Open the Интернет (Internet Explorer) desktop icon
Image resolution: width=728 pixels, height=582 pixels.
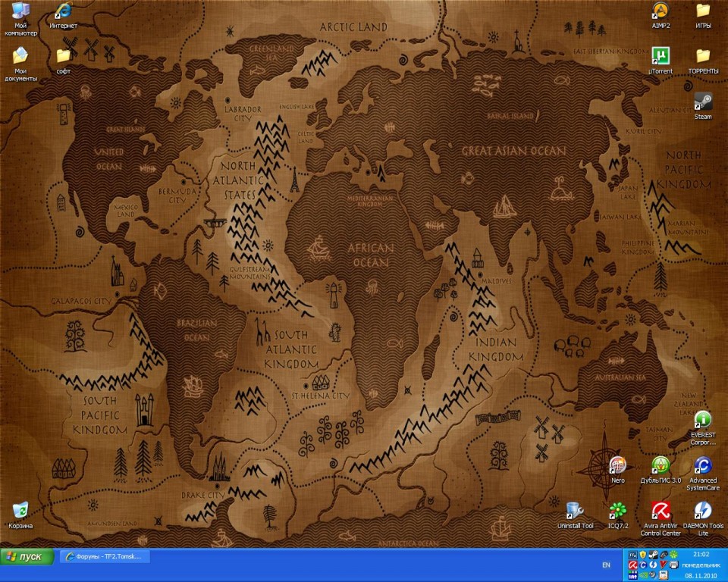63,16
